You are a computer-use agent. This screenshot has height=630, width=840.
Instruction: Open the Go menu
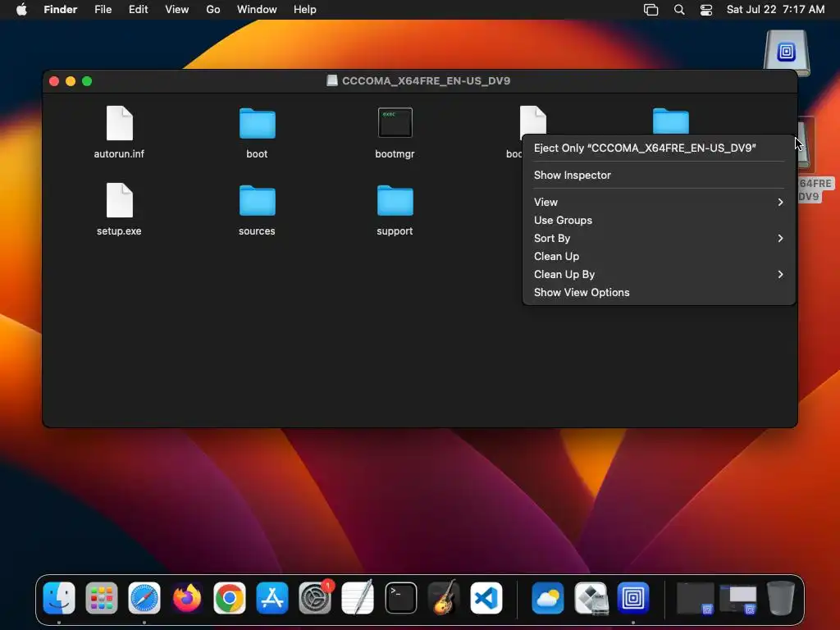213,10
